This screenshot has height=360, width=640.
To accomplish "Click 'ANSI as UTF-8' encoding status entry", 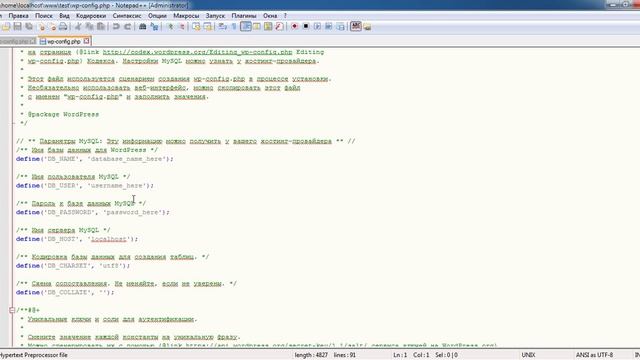I will (x=594, y=355).
